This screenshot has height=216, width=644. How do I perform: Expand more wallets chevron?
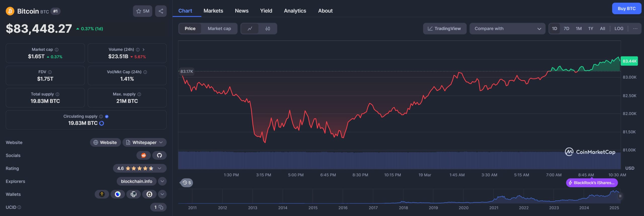162,194
